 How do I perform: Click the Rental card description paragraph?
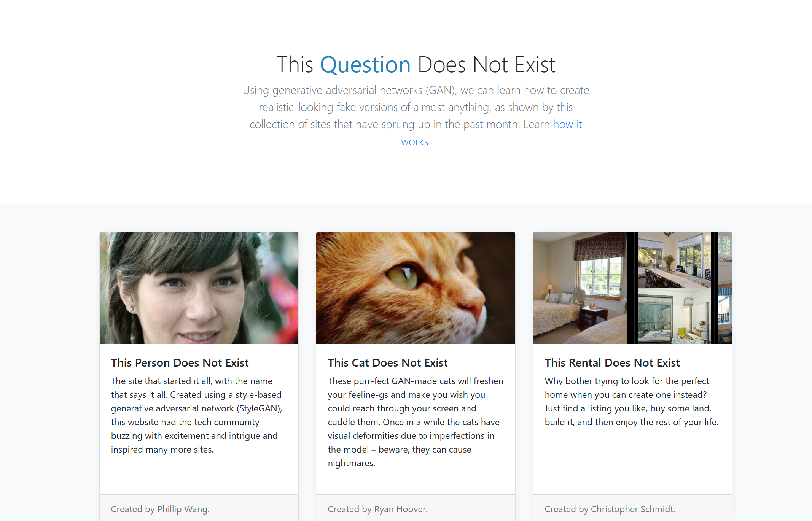click(632, 402)
